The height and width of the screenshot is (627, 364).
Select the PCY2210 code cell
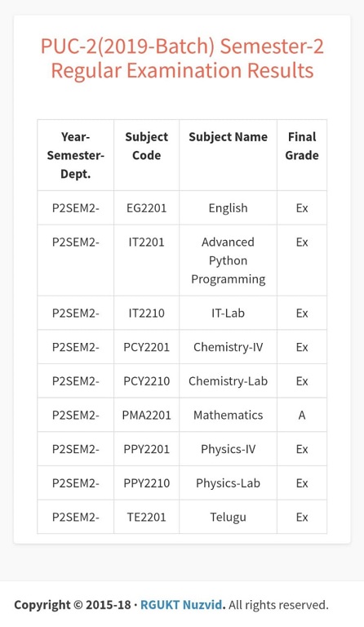click(x=147, y=380)
